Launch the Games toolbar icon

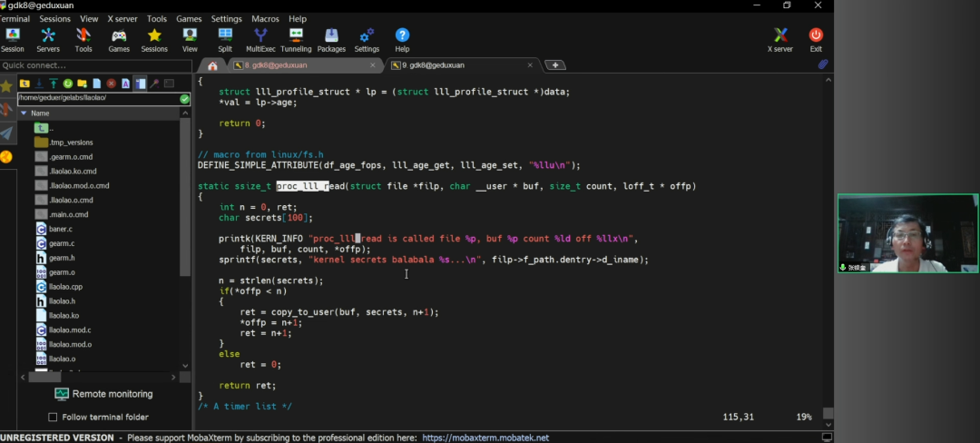[x=119, y=41]
